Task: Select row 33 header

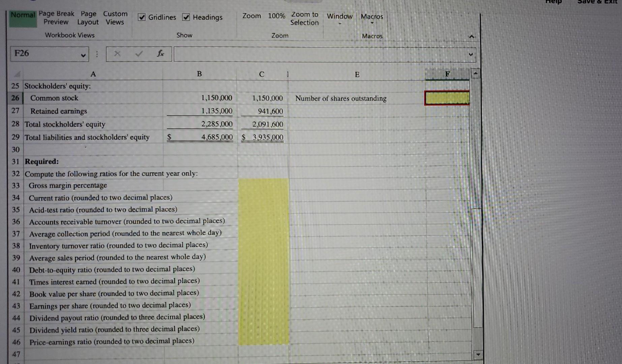Action: tap(16, 186)
